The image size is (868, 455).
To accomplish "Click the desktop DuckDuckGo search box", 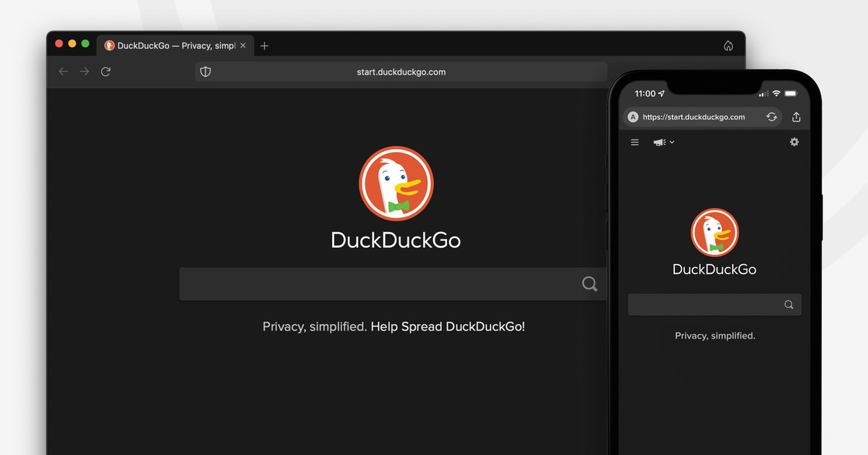I will point(393,284).
